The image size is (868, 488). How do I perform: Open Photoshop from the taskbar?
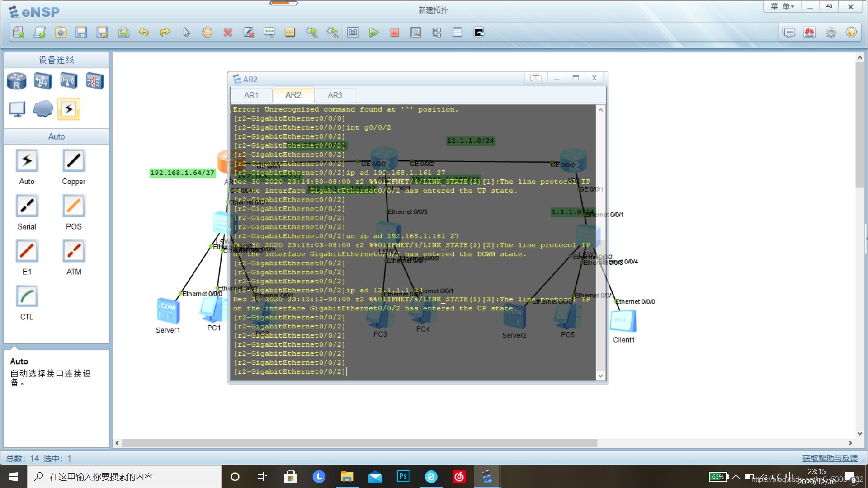403,477
